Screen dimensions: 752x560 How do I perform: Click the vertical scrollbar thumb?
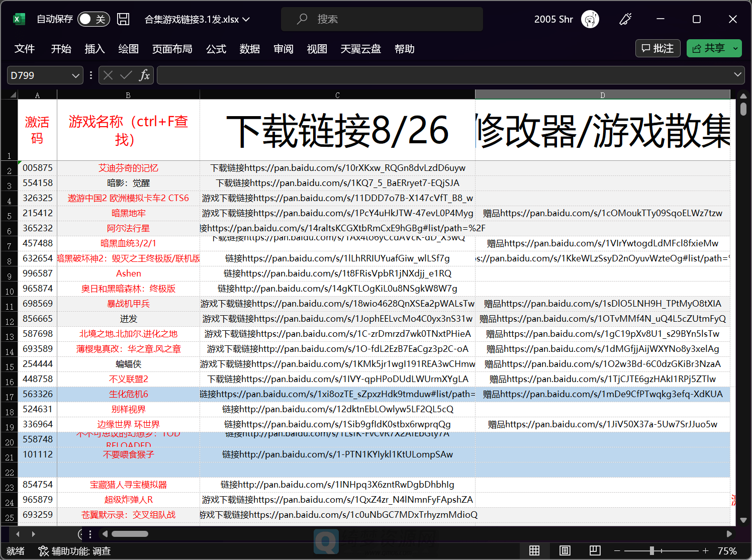pyautogui.click(x=743, y=109)
